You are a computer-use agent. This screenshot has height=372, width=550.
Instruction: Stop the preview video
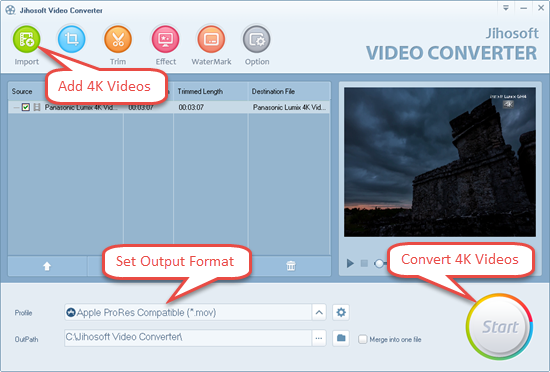(x=364, y=263)
